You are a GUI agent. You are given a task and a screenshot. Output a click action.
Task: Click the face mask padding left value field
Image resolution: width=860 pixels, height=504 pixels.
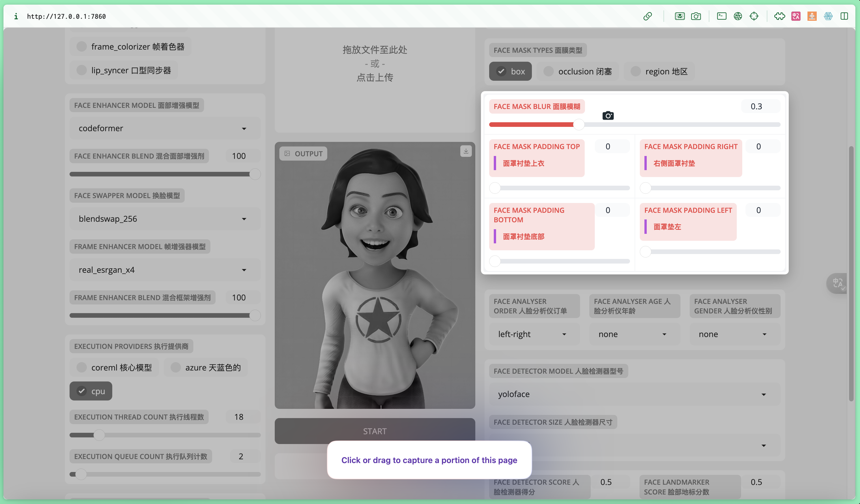pyautogui.click(x=763, y=210)
